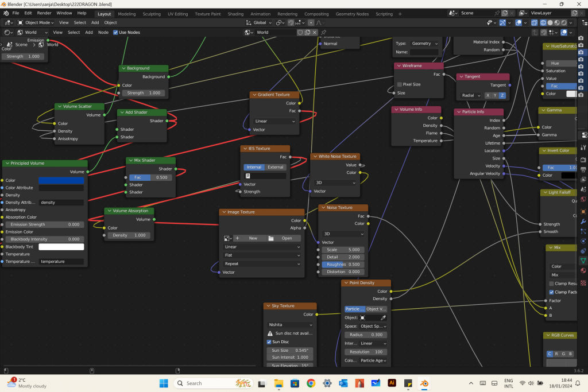Click the blue Color swatch on Principled Volume
Screen dimensions: 588x392
pos(61,180)
